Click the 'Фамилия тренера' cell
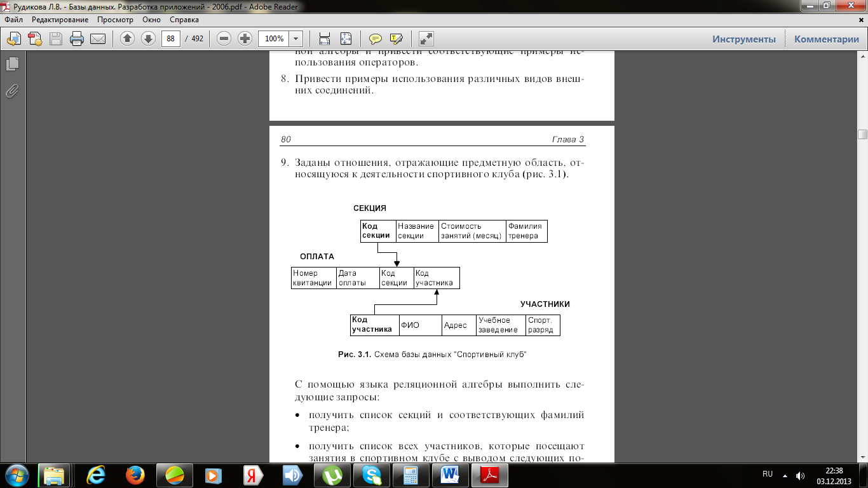 point(526,231)
